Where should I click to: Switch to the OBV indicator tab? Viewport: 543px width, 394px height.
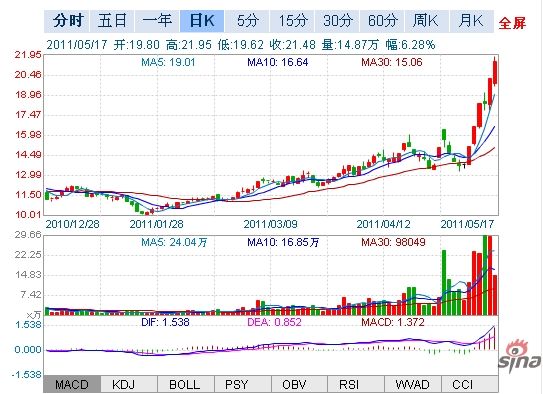(299, 384)
